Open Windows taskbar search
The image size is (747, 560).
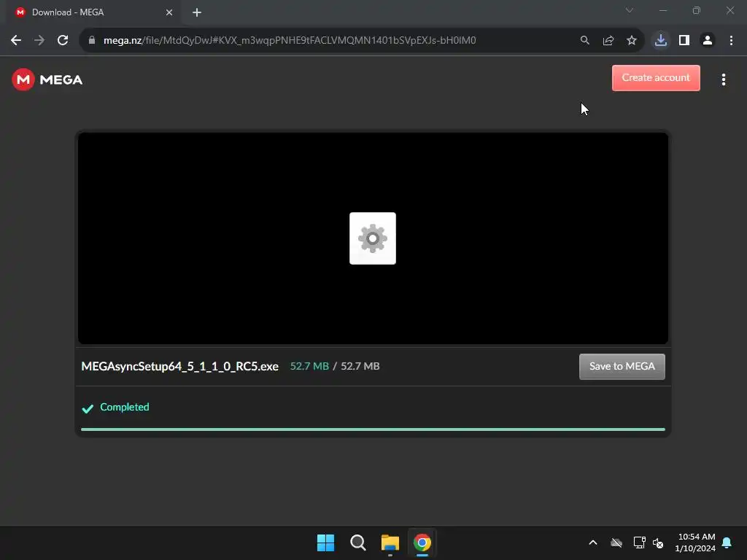click(357, 542)
